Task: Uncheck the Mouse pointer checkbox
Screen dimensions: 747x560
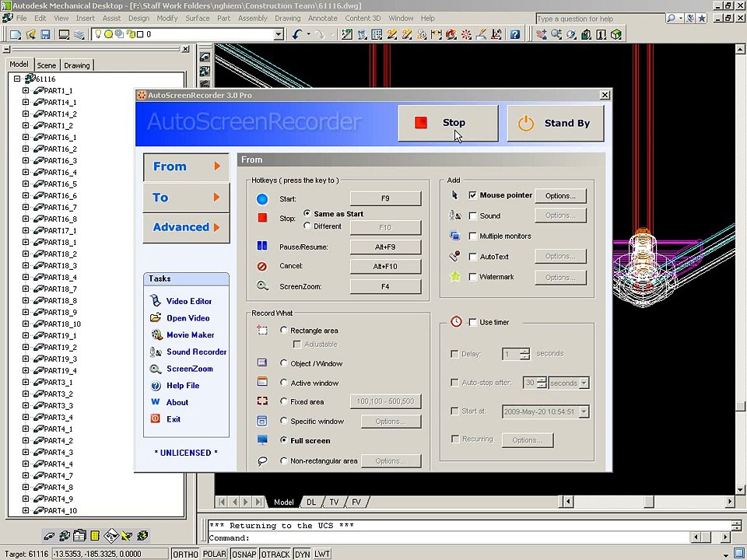Action: [x=472, y=195]
